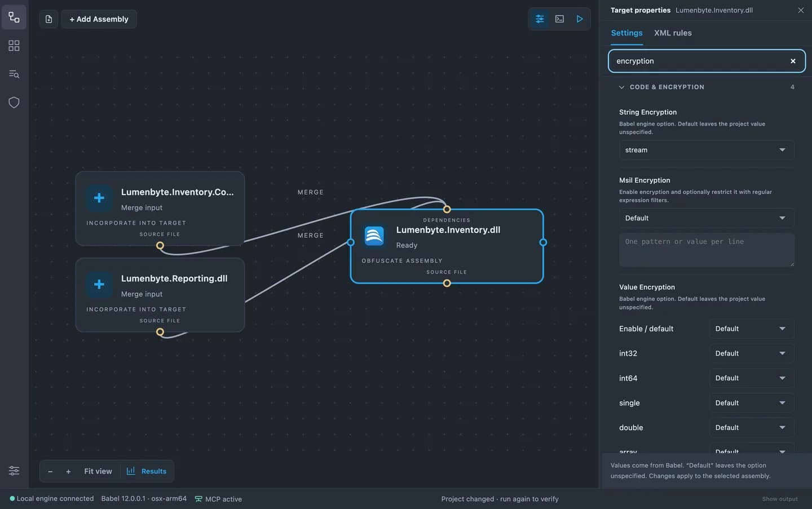Image resolution: width=812 pixels, height=509 pixels.
Task: Click the Value Encryption heading
Action: (647, 287)
